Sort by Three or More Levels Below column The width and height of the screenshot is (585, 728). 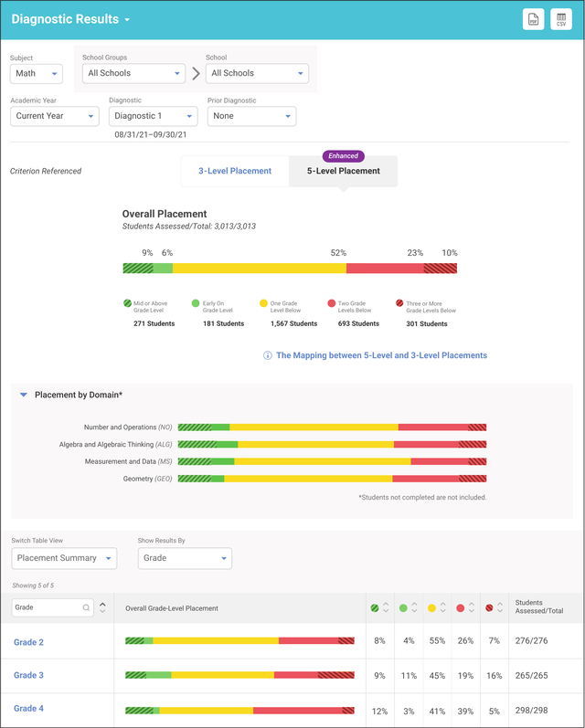(x=500, y=607)
